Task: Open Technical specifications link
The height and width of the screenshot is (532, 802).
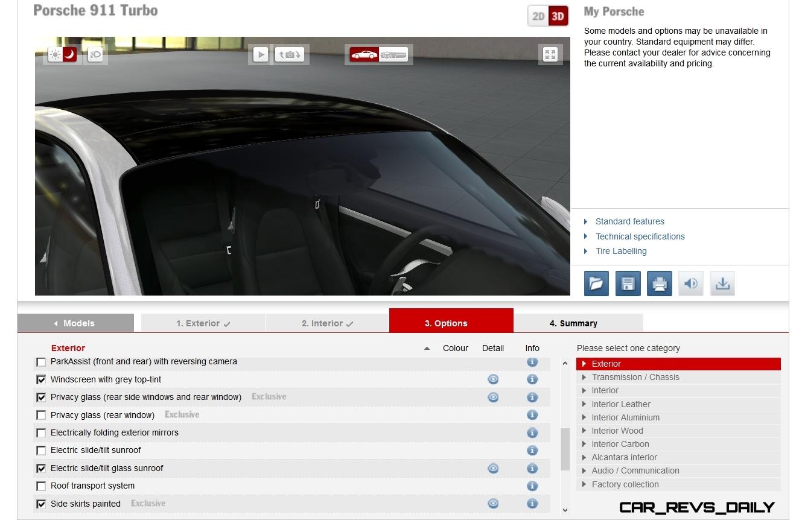Action: coord(640,236)
